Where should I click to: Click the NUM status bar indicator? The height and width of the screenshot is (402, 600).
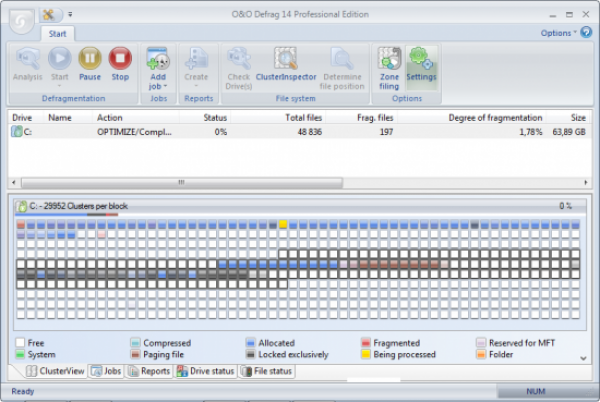(535, 391)
